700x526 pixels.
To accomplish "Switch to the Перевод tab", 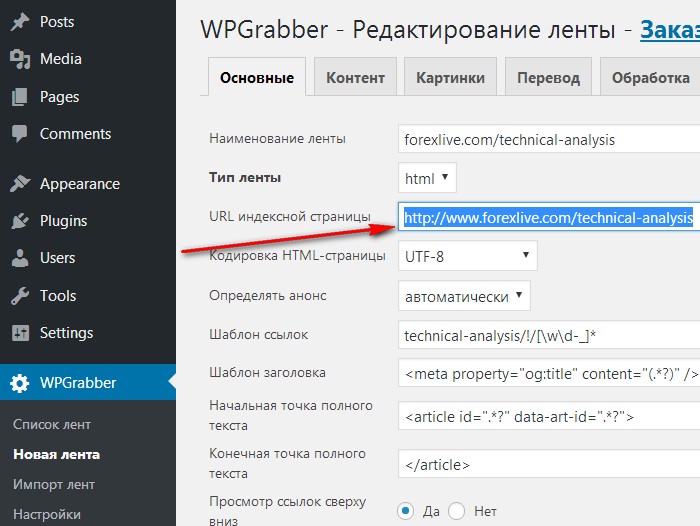I will pos(548,78).
